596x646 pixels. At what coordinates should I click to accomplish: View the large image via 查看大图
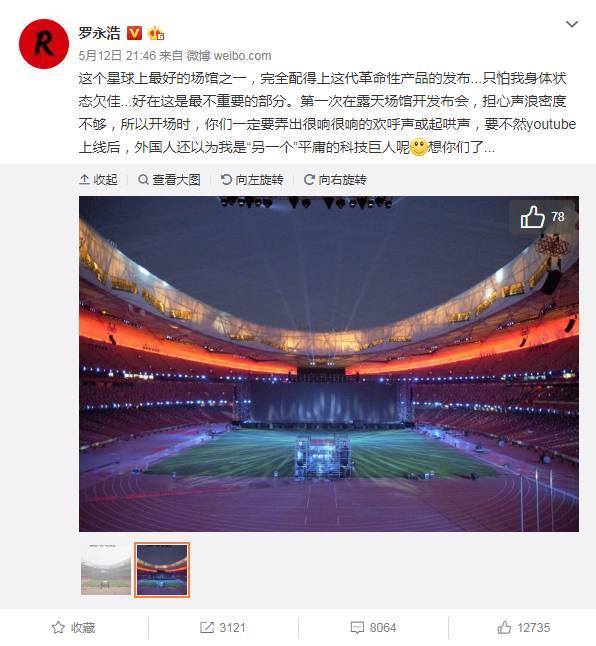[169, 180]
